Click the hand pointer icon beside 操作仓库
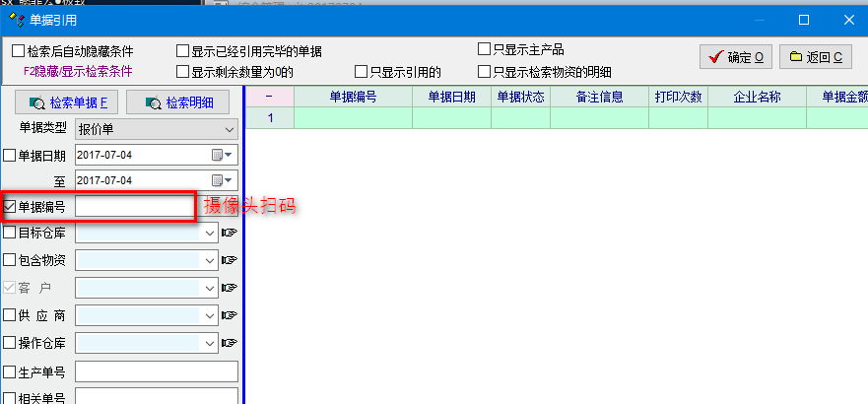This screenshot has width=868, height=404. [x=230, y=343]
